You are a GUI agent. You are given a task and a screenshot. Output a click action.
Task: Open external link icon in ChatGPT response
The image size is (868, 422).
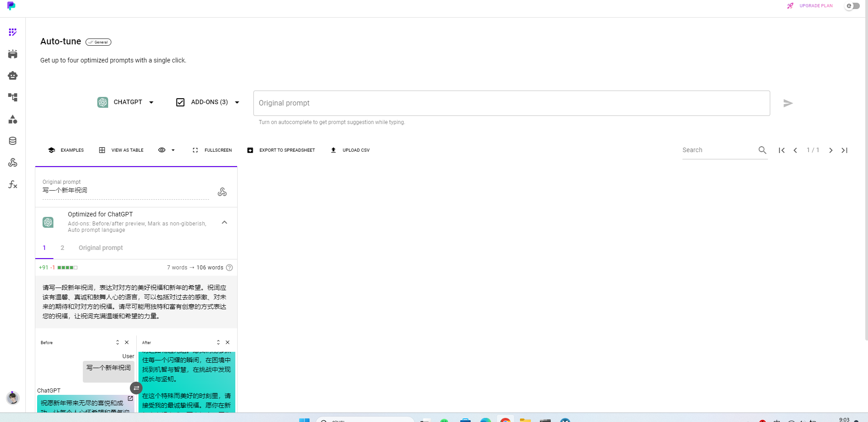[130, 398]
